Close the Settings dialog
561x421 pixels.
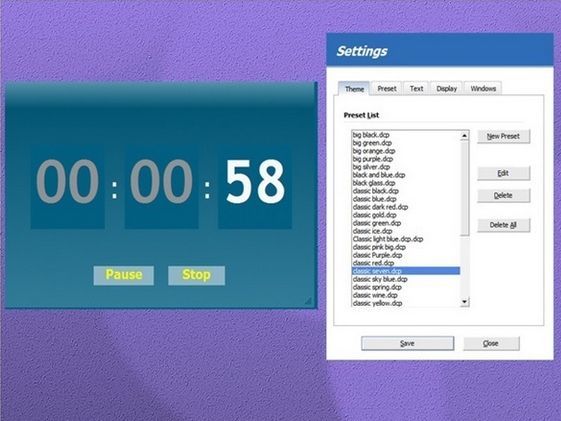(x=491, y=343)
